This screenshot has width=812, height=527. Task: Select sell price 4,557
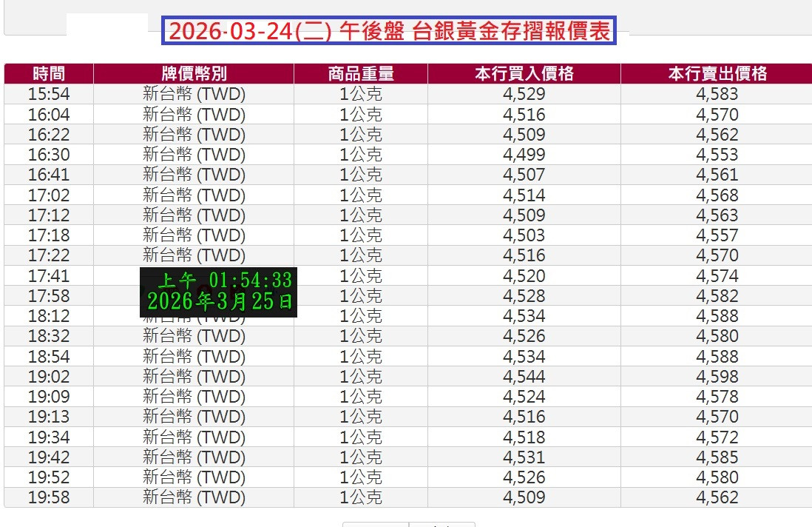[717, 235]
